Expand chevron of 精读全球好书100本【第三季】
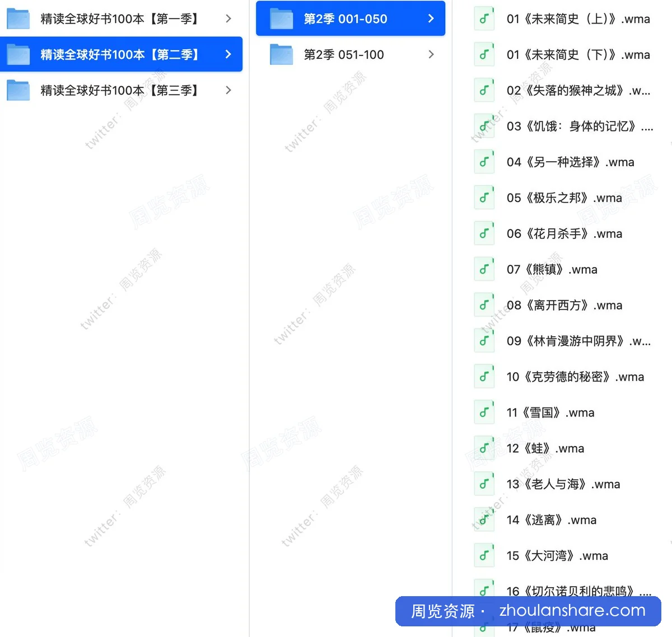Image resolution: width=672 pixels, height=637 pixels. click(228, 90)
